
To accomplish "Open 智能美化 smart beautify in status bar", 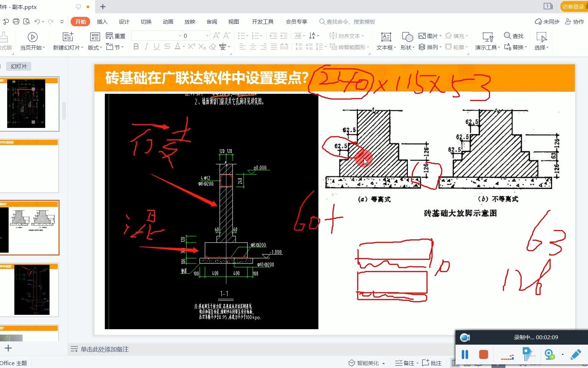I will point(367,363).
